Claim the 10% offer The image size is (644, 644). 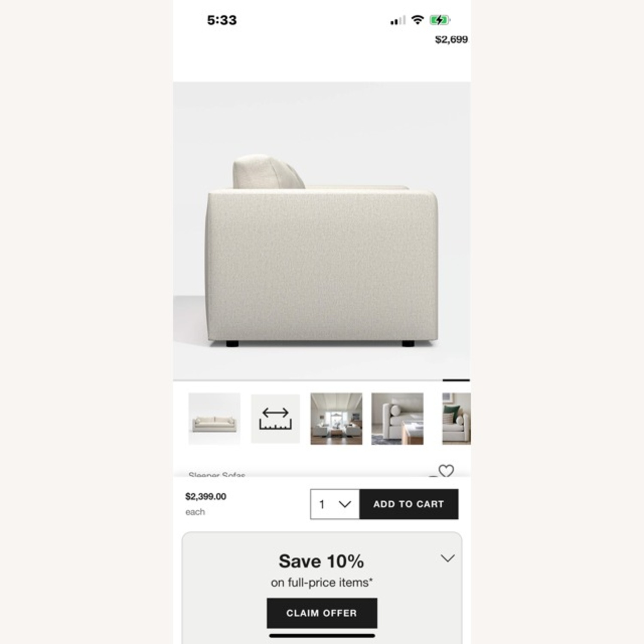click(322, 613)
